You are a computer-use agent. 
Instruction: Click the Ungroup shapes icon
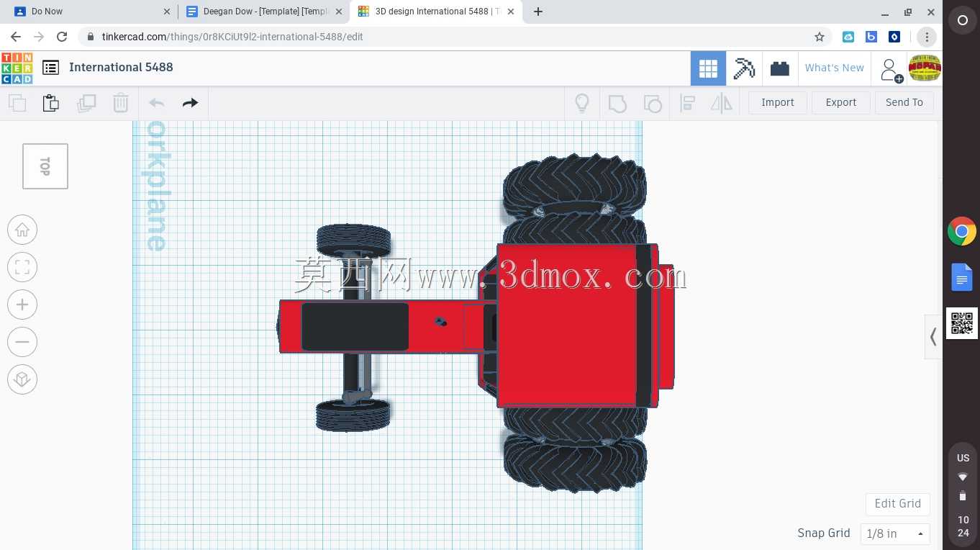coord(652,104)
